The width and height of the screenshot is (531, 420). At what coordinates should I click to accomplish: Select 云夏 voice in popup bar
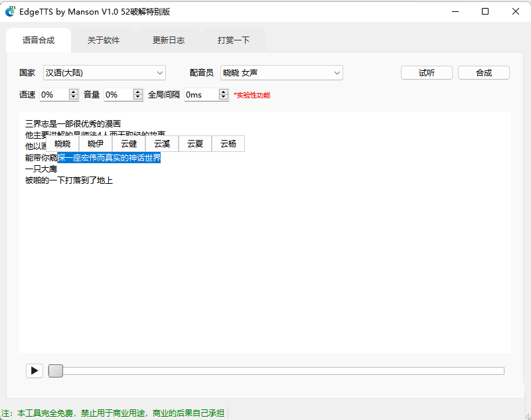(x=195, y=144)
